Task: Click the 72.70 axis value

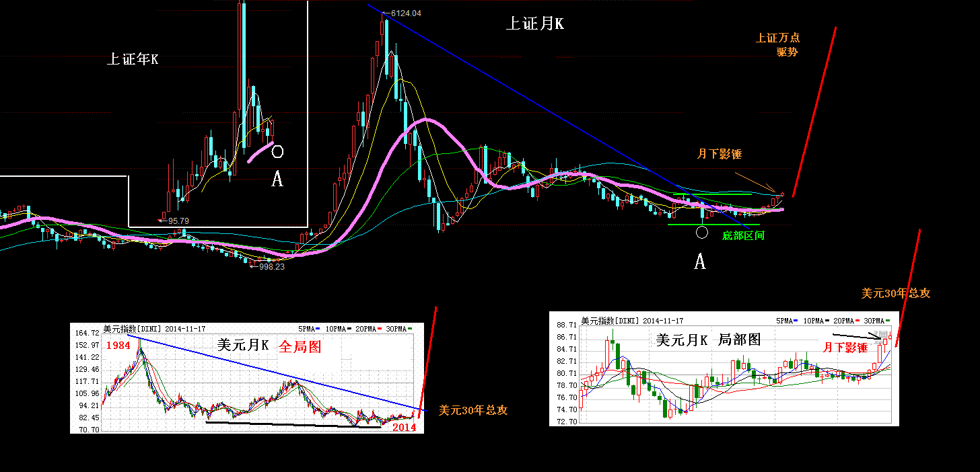Action: [567, 422]
